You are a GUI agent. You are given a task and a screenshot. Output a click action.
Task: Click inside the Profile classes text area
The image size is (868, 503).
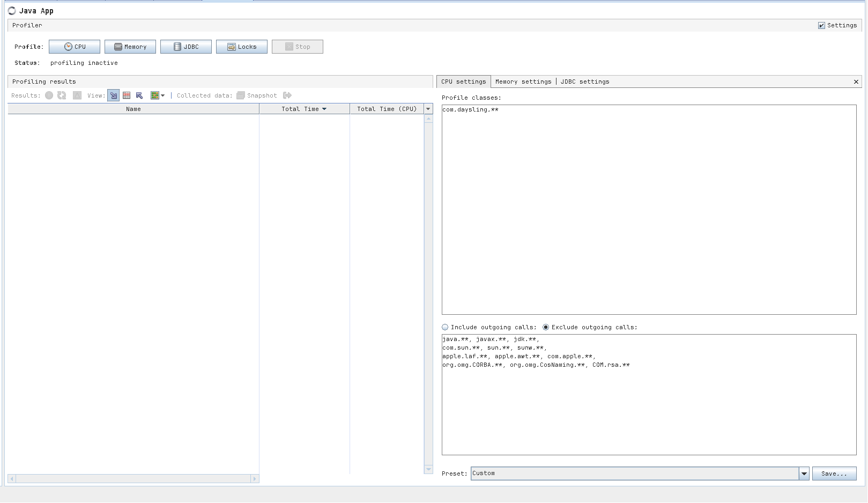(x=649, y=210)
